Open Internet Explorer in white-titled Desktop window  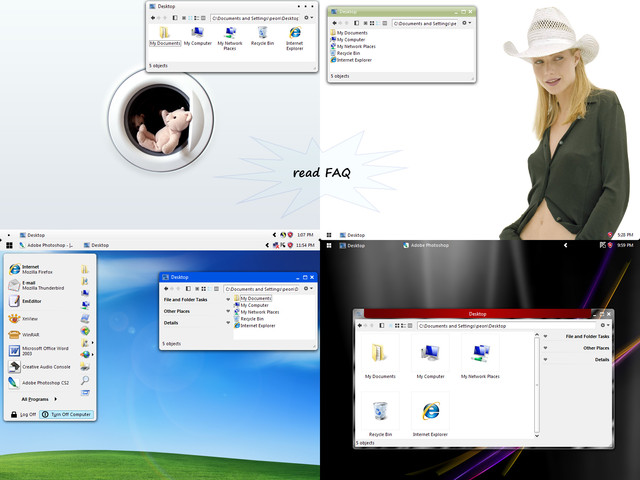(x=295, y=38)
